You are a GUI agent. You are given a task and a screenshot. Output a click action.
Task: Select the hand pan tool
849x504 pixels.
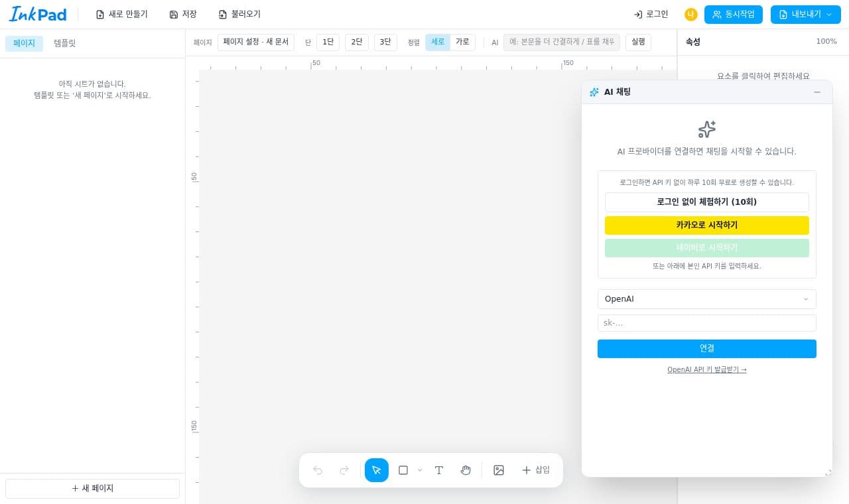coord(466,470)
